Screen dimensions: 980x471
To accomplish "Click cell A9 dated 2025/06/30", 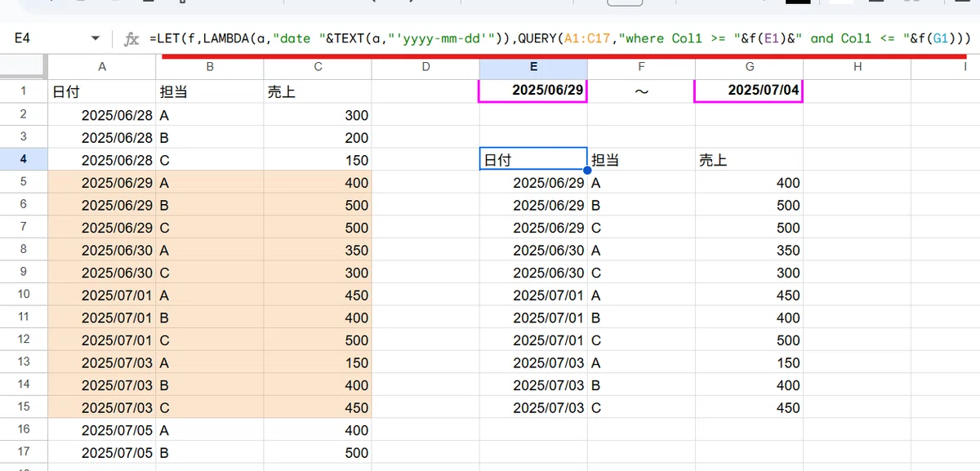I will (x=102, y=273).
